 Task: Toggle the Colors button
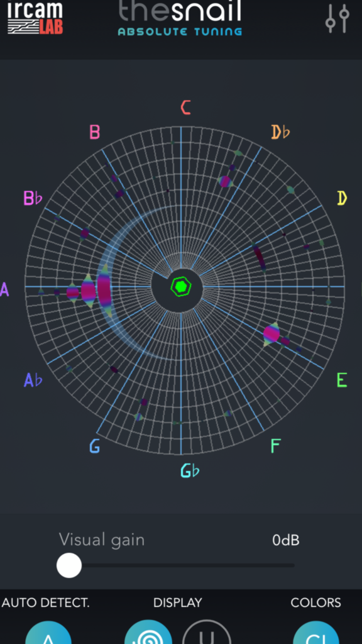(x=315, y=633)
